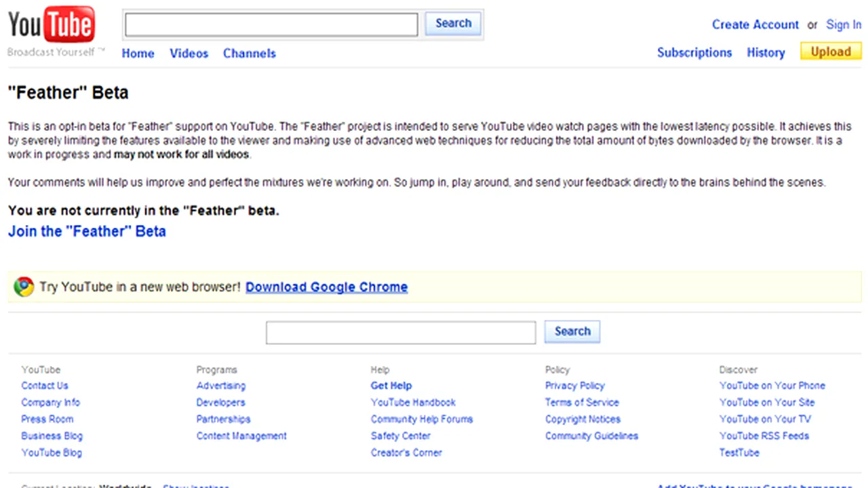
Task: Open Business Blog footer link
Action: tap(52, 436)
